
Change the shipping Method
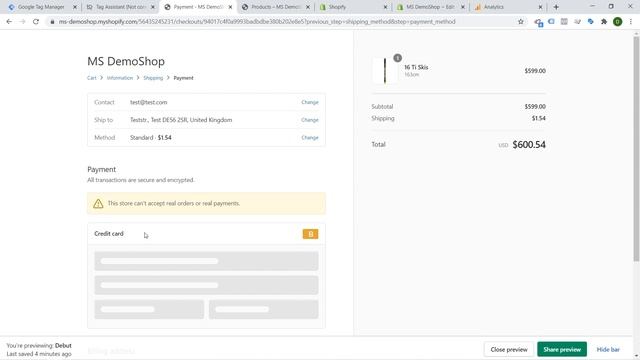(310, 138)
